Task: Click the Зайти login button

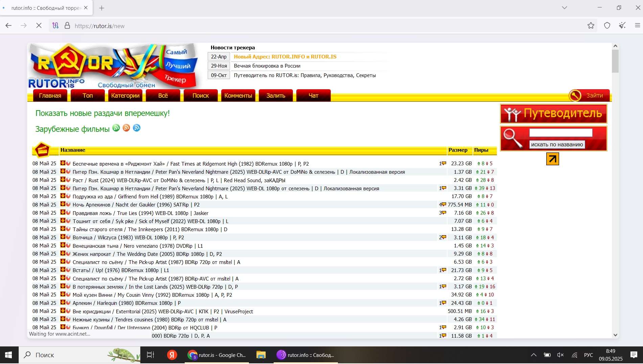Action: (x=589, y=96)
